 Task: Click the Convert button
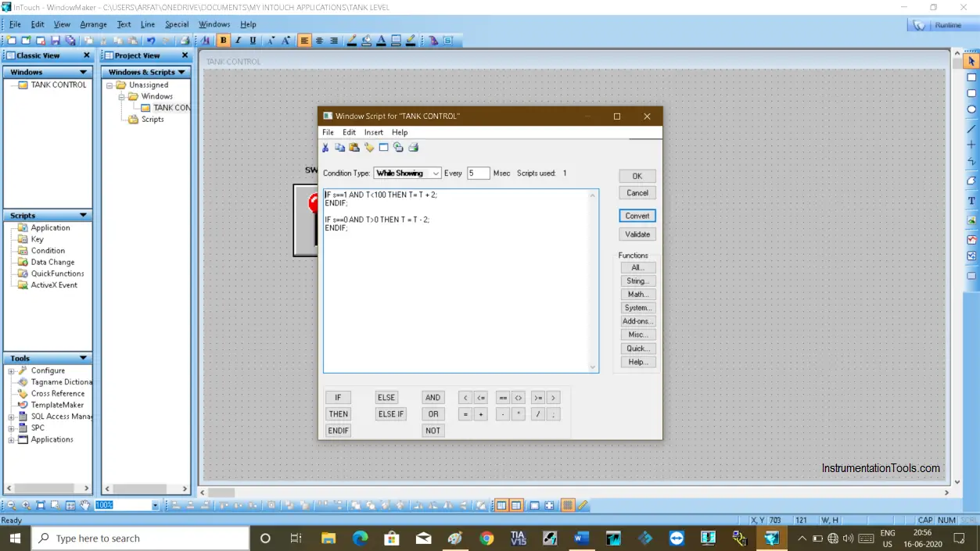pos(637,216)
